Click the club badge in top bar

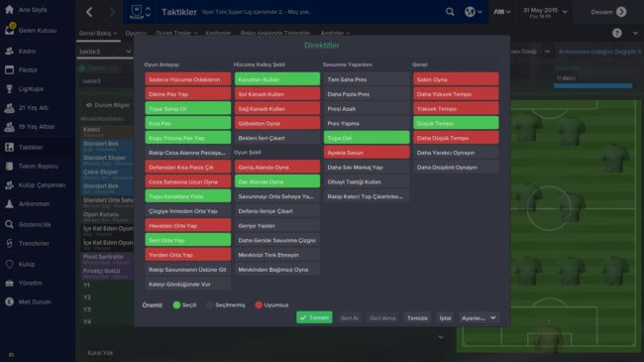click(x=137, y=12)
